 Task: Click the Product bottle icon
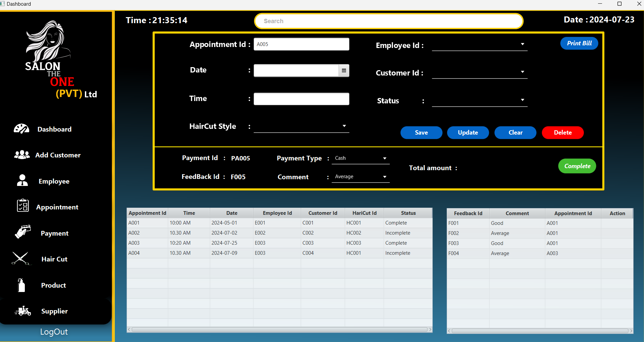[x=21, y=285]
